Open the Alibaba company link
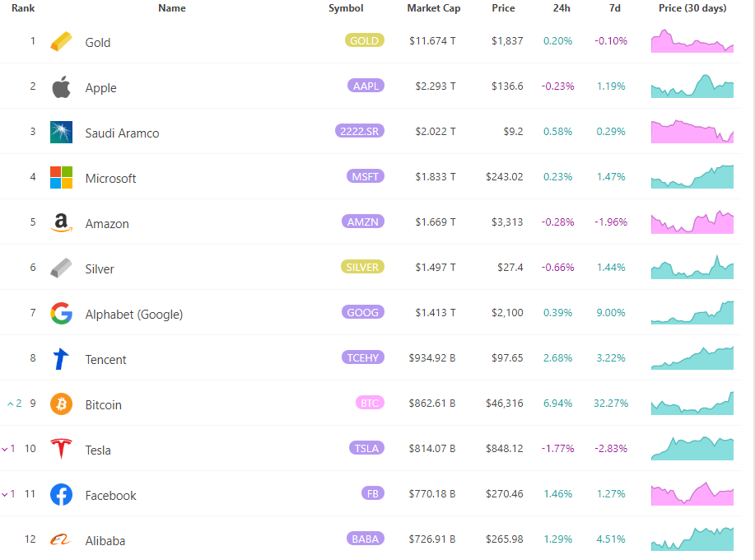 pos(105,540)
